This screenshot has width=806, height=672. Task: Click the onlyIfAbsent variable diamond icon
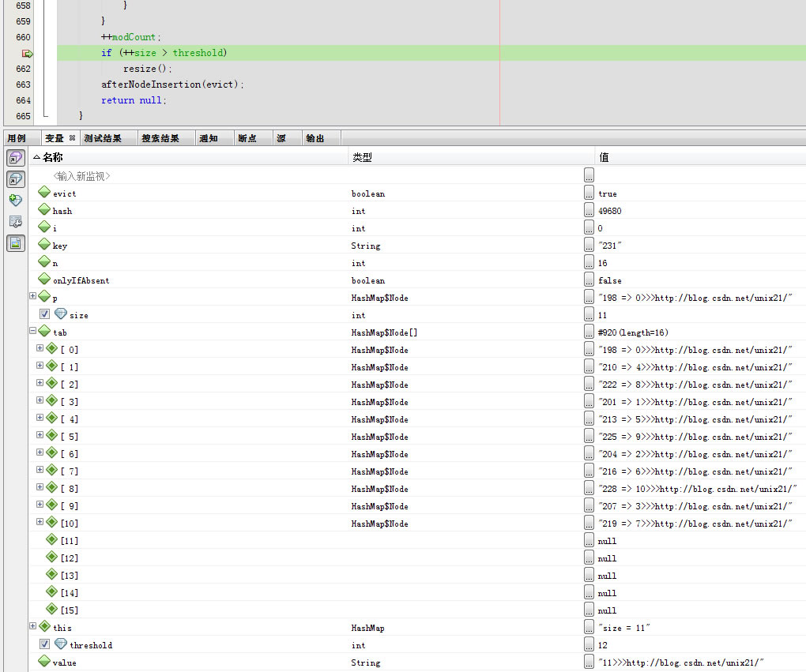coord(44,279)
